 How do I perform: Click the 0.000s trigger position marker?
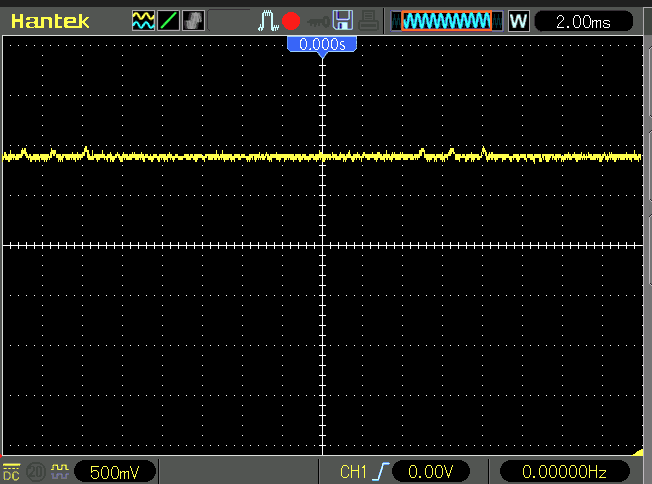pyautogui.click(x=321, y=45)
